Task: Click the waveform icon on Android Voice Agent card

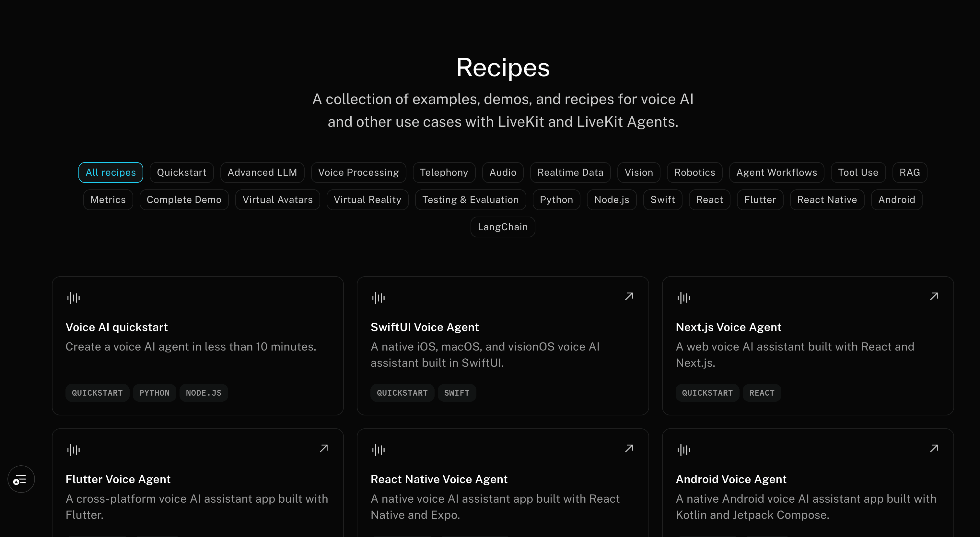Action: click(x=684, y=450)
